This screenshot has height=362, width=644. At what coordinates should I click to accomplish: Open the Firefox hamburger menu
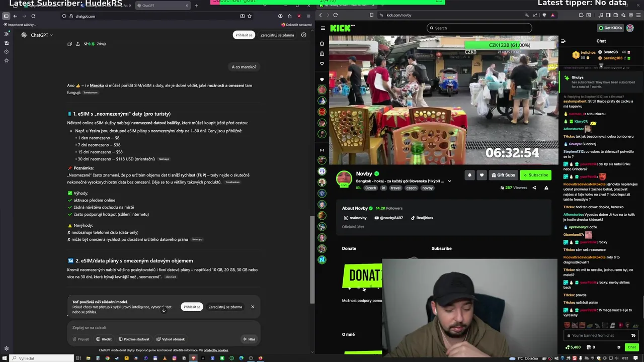click(308, 16)
